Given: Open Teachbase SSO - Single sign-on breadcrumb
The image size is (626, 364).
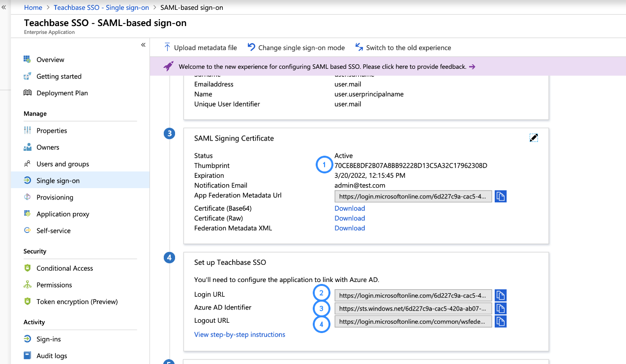Looking at the screenshot, I should click(x=101, y=8).
